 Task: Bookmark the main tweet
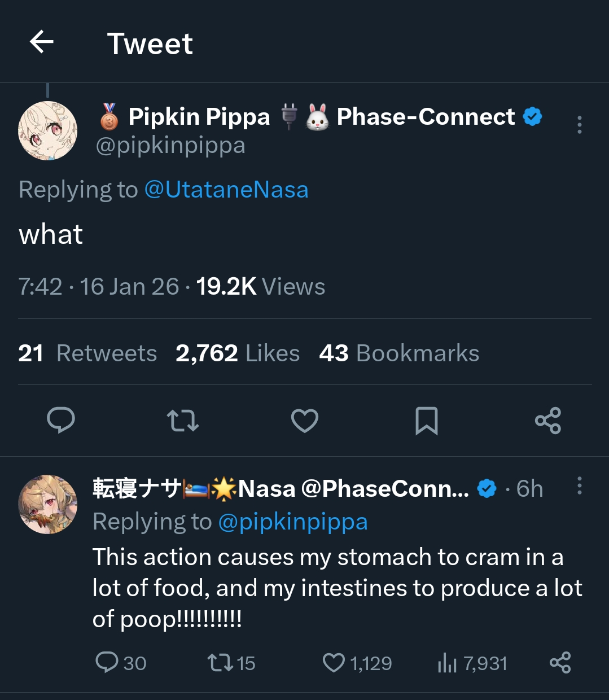426,421
